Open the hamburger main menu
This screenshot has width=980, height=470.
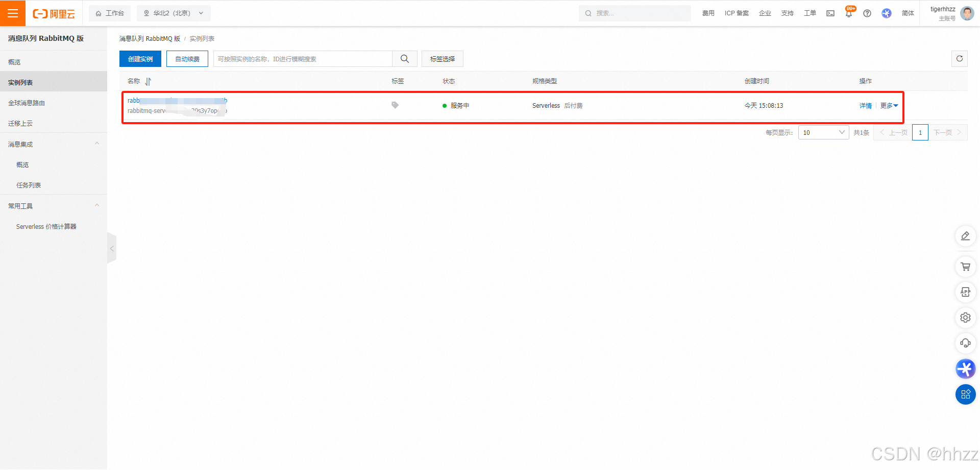pyautogui.click(x=13, y=13)
